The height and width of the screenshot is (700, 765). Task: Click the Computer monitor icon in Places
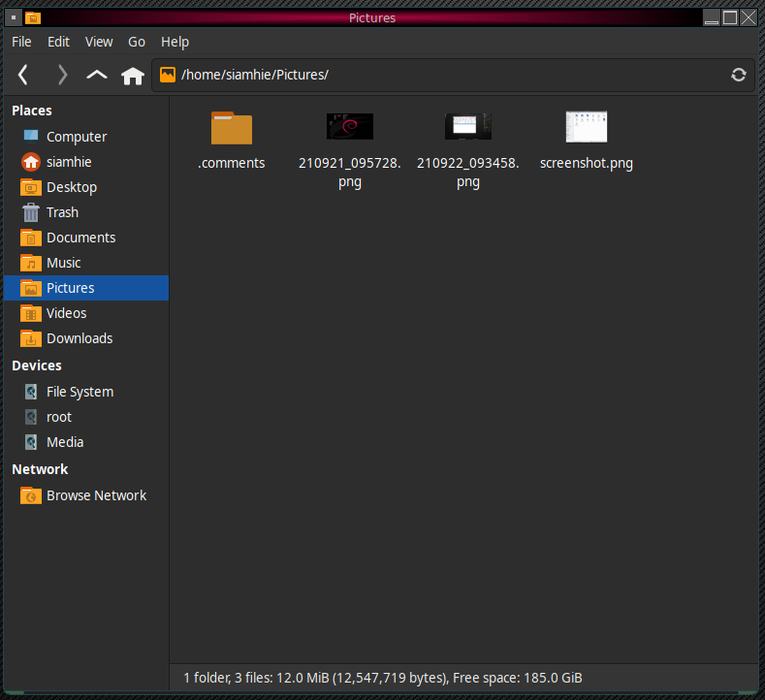pos(31,136)
